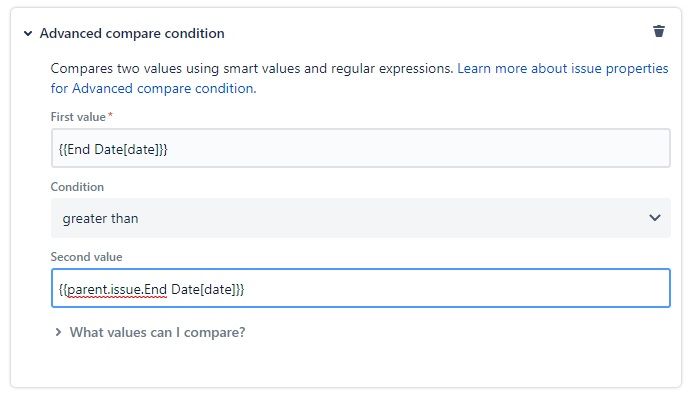Click the description text about smart values
Viewport: 694px width, 394px height.
click(x=252, y=69)
